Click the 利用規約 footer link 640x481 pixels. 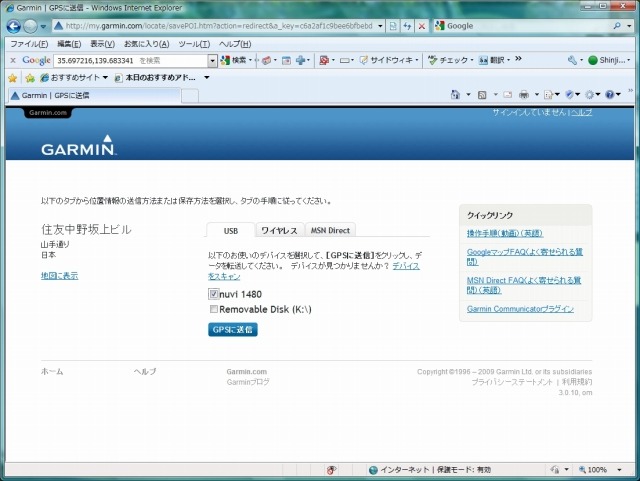click(577, 382)
